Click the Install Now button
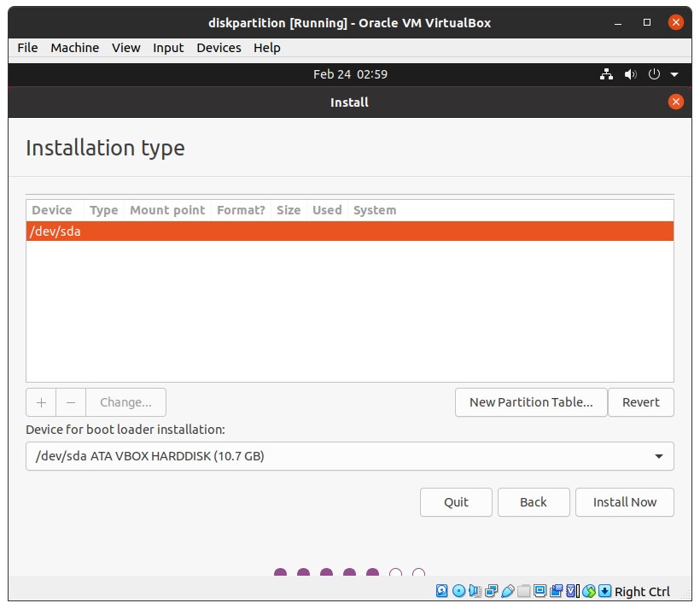Image resolution: width=700 pixels, height=609 pixels. 625,501
